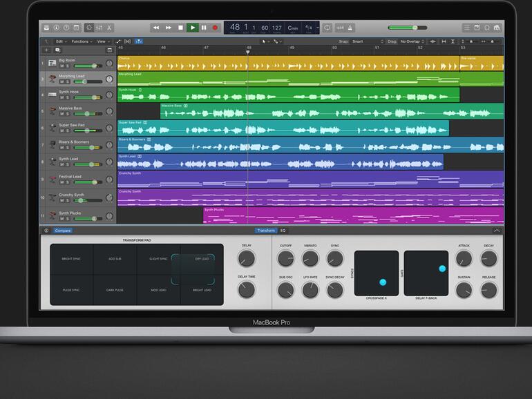Toggle Cycle mode button
This screenshot has height=399, width=532.
pyautogui.click(x=327, y=28)
